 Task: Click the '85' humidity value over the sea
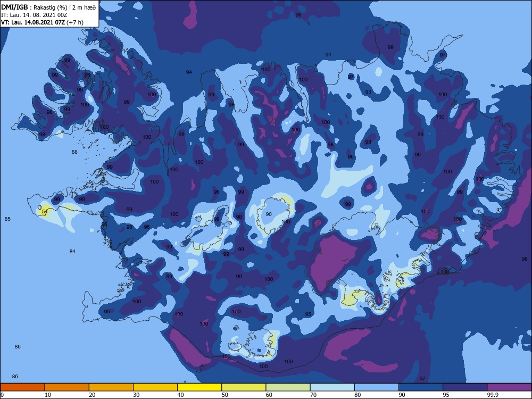[x=7, y=219]
